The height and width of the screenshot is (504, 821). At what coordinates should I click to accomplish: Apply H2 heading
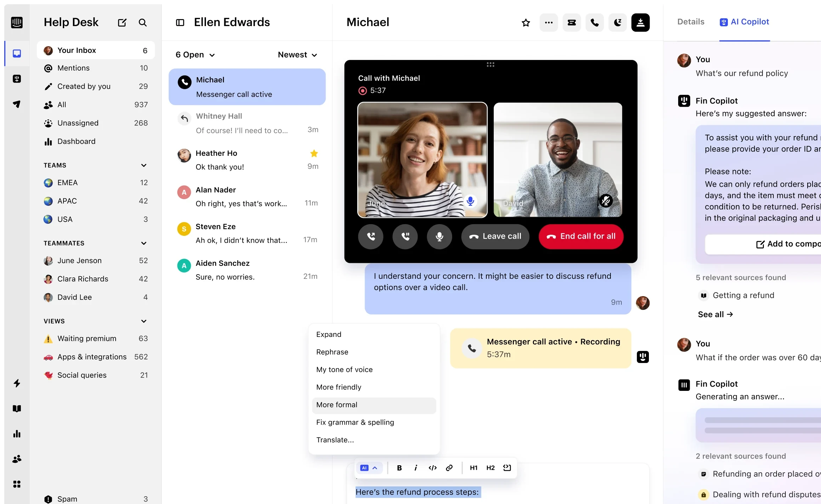(x=490, y=468)
